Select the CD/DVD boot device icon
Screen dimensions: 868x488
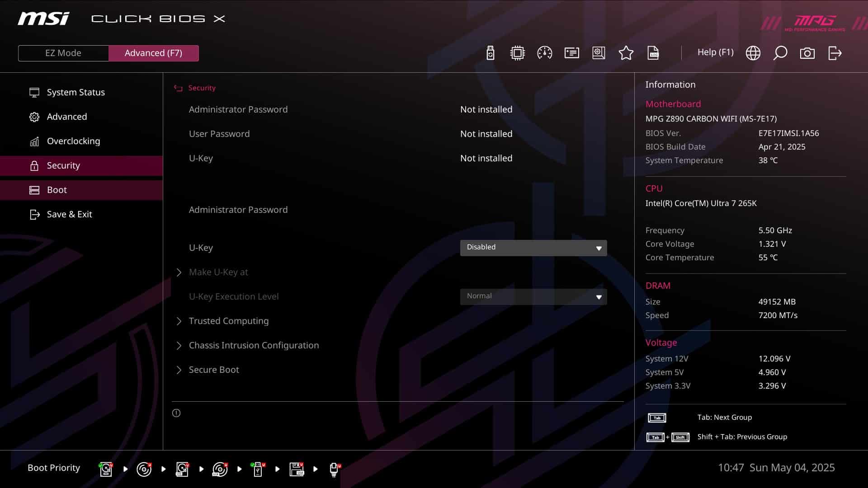[x=144, y=469]
